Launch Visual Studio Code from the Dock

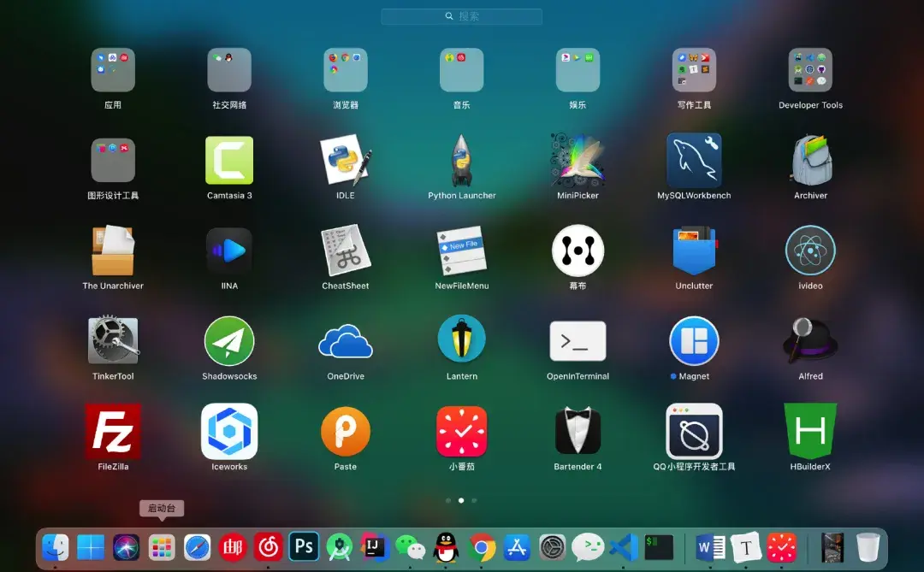[624, 547]
